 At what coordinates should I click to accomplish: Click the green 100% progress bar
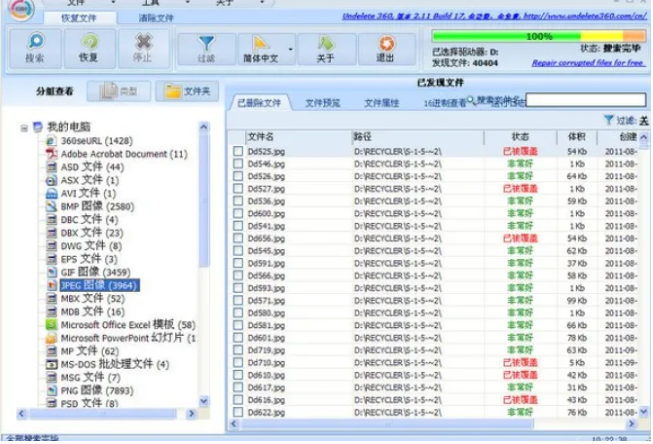point(538,36)
